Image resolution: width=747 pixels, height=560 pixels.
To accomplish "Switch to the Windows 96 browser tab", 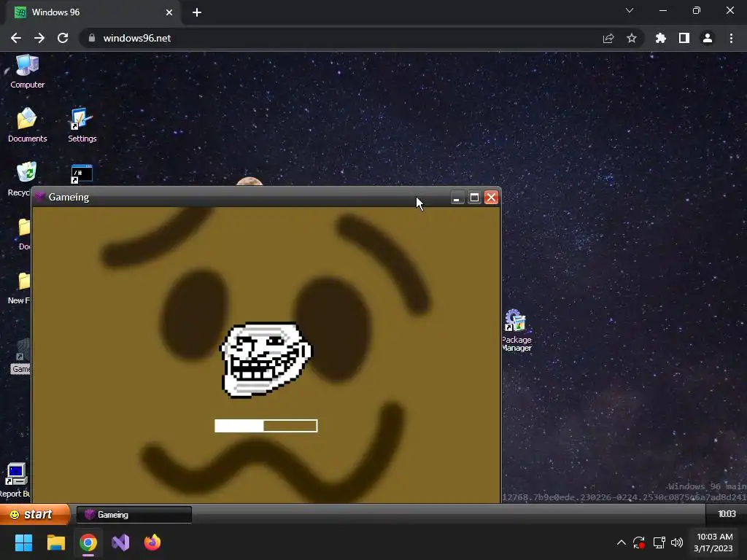I will pyautogui.click(x=93, y=12).
